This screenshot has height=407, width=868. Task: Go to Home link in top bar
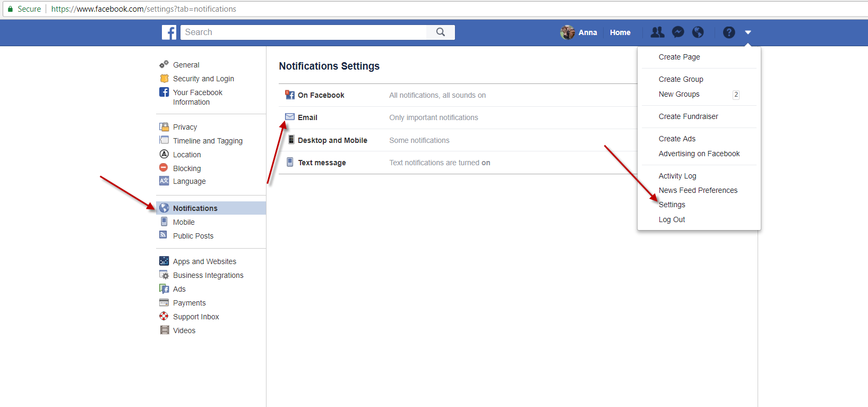[620, 32]
